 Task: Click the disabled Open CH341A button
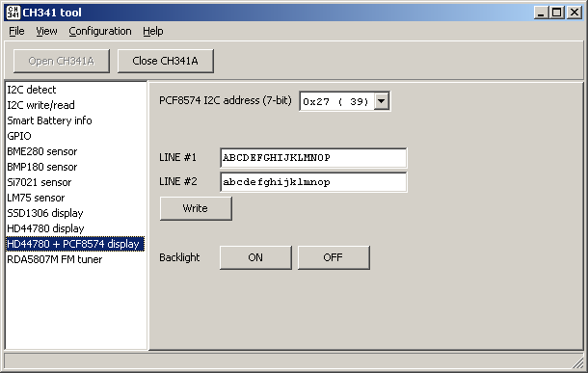[62, 61]
